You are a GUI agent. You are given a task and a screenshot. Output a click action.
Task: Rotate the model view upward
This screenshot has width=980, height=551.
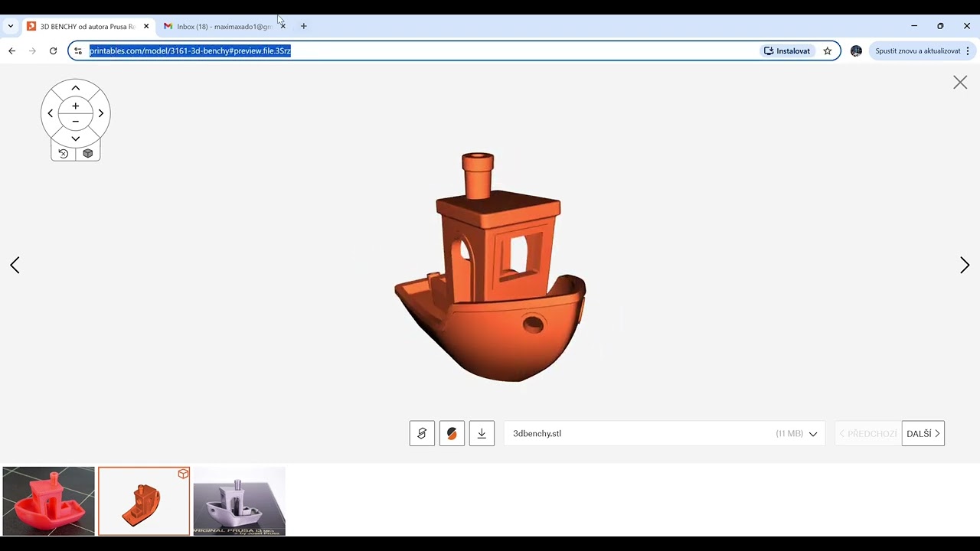tap(75, 88)
